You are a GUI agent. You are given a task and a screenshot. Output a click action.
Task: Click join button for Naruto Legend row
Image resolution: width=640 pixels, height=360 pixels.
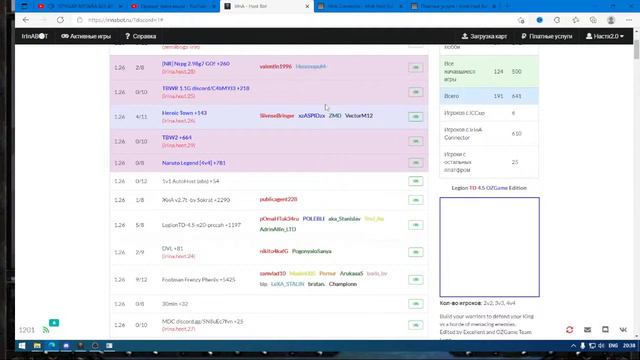pos(416,163)
